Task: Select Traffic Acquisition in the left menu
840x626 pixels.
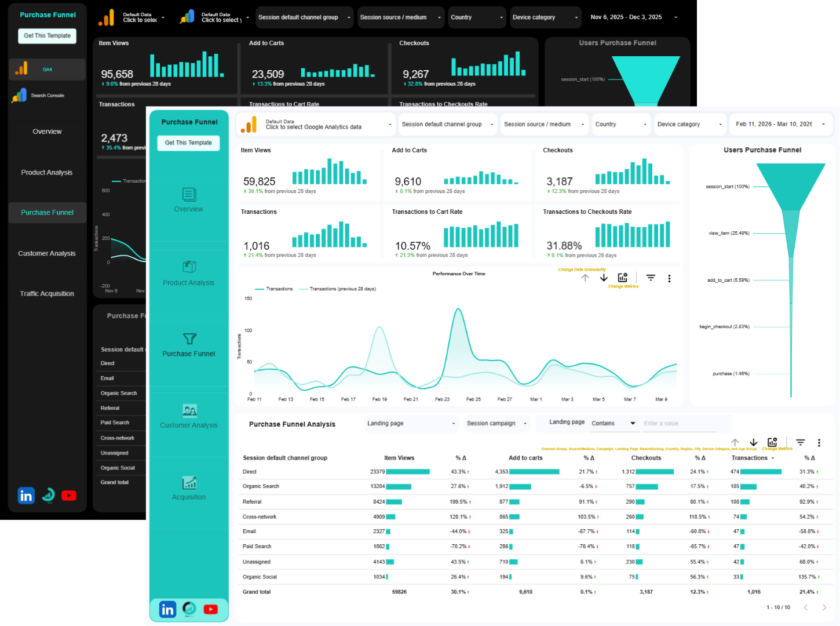Action: click(x=47, y=293)
